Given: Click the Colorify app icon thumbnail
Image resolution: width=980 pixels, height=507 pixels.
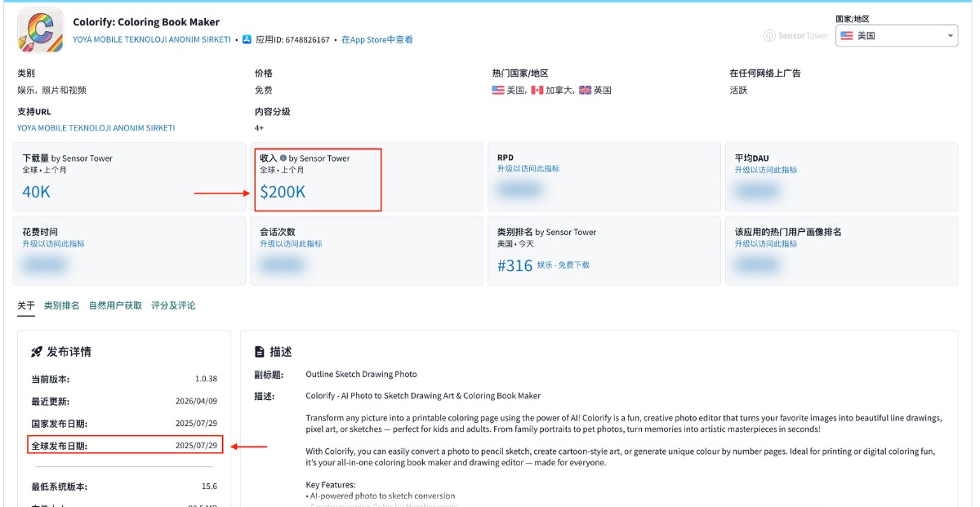Looking at the screenshot, I should [40, 30].
